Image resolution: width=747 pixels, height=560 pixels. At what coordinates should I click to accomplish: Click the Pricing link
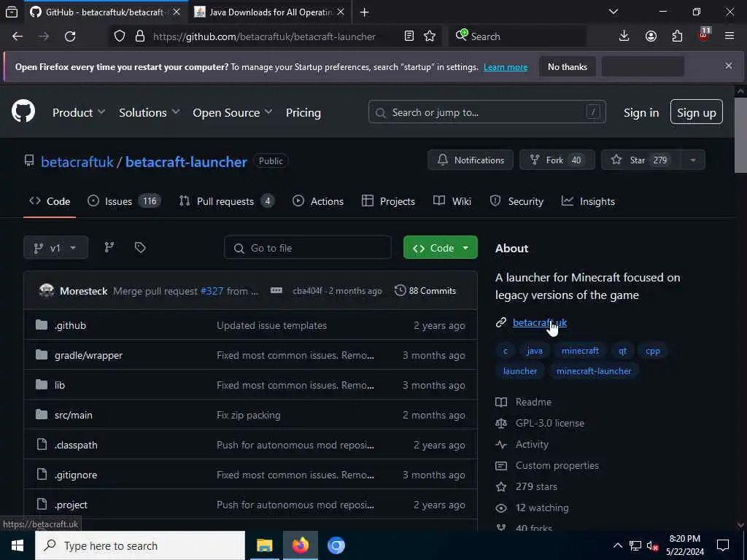[x=303, y=113]
